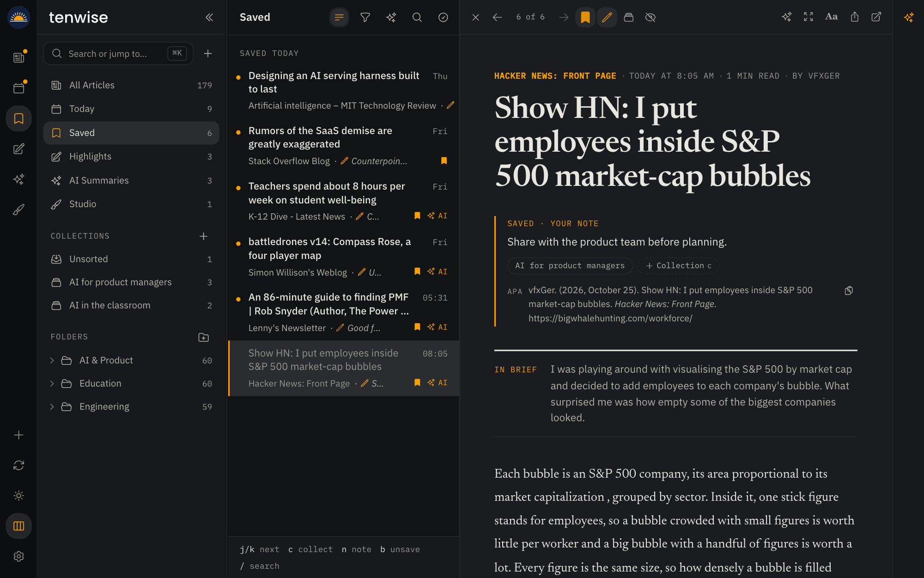Click the orange AI assistant sparkle at far right
The image size is (924, 578).
(909, 17)
